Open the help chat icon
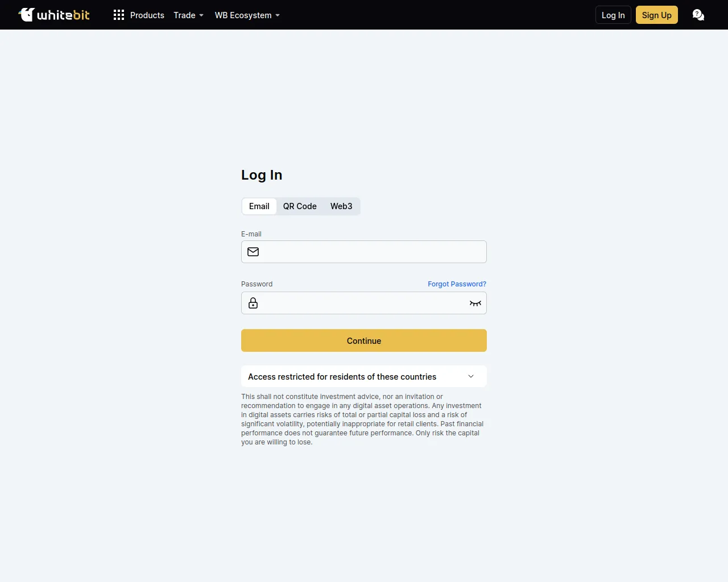 [x=698, y=15]
